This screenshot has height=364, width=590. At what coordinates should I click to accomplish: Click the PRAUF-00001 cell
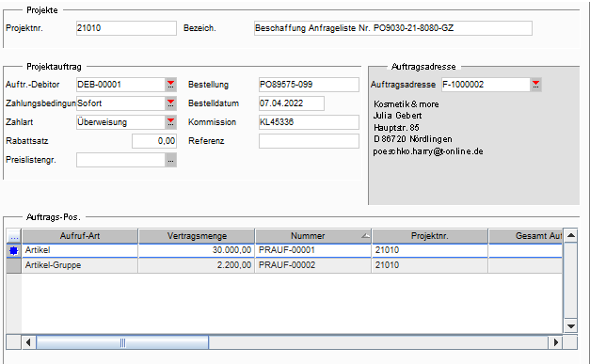pos(313,250)
